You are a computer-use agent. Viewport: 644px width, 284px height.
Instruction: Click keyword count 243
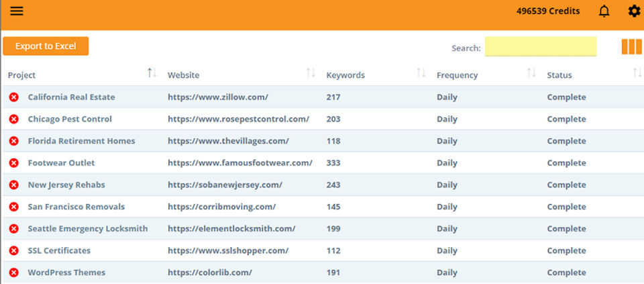[x=333, y=185]
